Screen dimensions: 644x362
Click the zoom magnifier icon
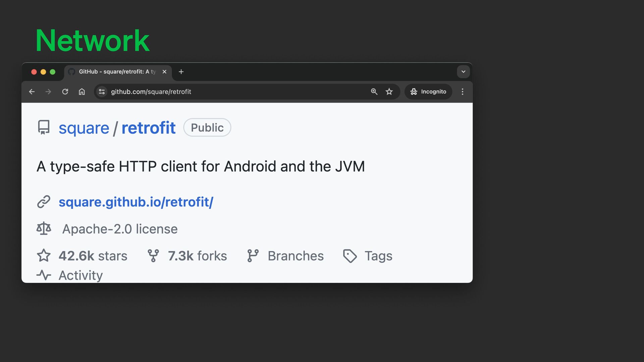click(x=374, y=92)
